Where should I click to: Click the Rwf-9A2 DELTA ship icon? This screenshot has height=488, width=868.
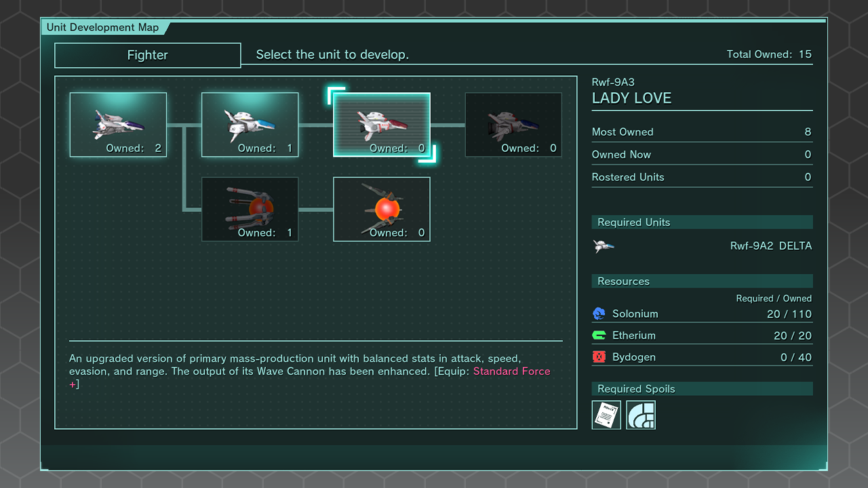tap(603, 246)
